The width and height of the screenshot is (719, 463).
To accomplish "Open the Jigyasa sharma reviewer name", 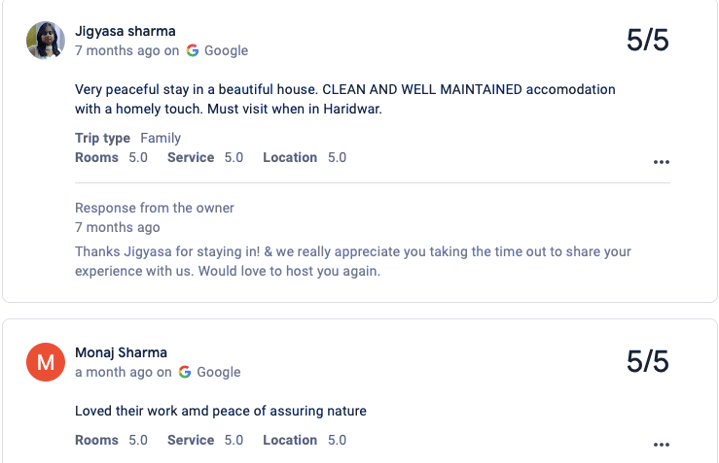I will point(125,31).
